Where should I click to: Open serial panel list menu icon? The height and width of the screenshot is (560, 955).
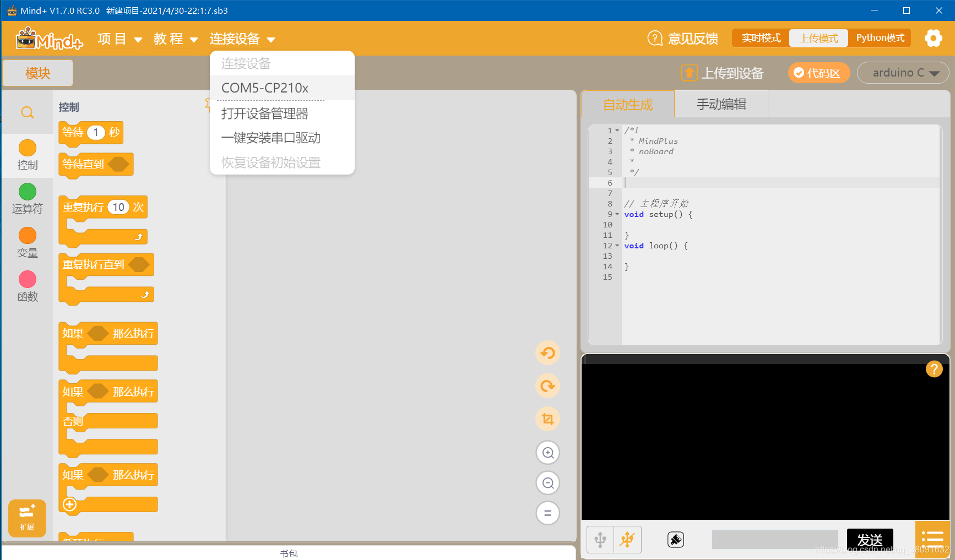pyautogui.click(x=932, y=540)
